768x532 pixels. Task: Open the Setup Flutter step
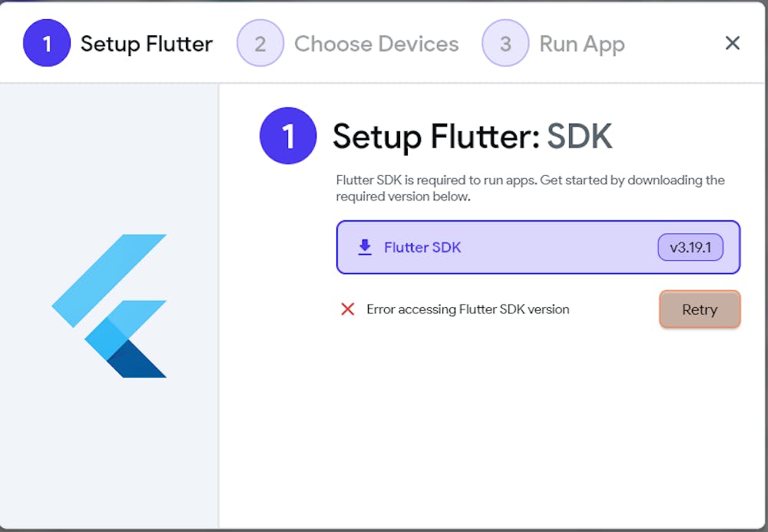coord(146,44)
